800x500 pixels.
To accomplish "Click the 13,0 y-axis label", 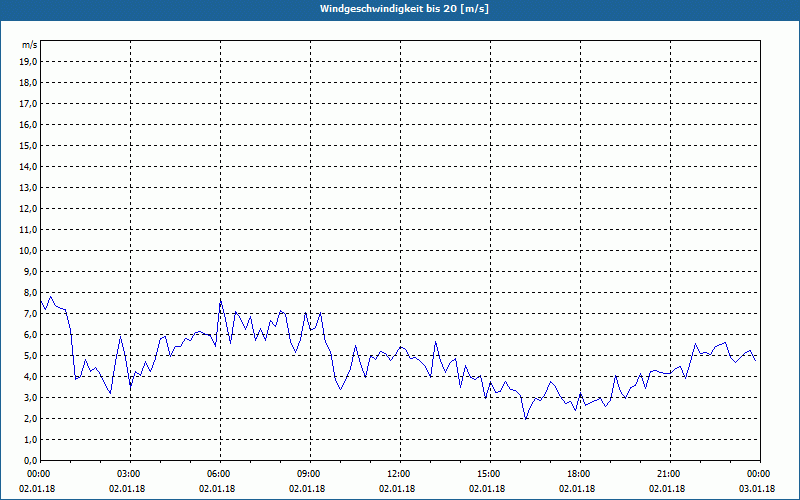I will point(28,188).
